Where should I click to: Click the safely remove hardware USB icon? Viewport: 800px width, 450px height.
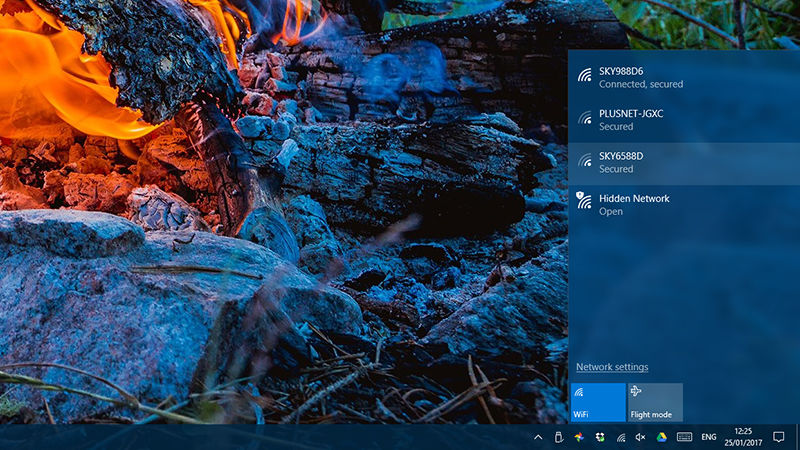[559, 437]
